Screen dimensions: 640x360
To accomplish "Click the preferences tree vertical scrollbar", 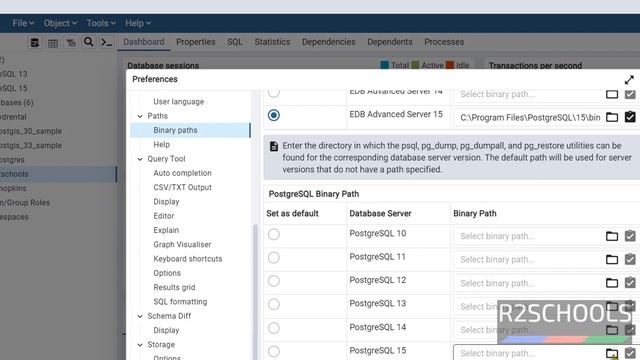I will (256, 292).
